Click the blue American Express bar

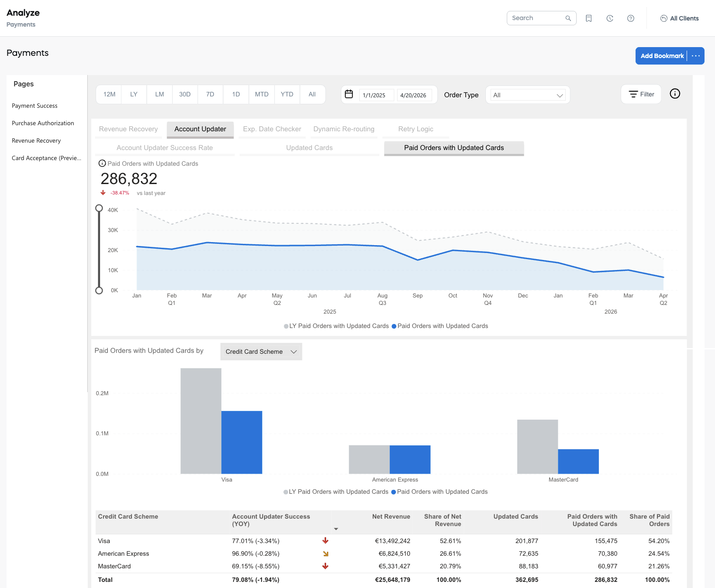point(410,459)
